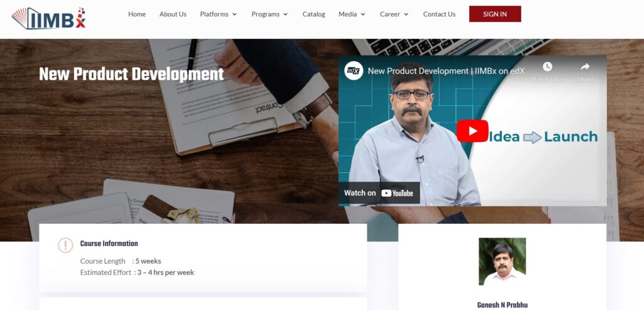This screenshot has width=644, height=310.
Task: Click the Watch later clock icon
Action: coord(547,67)
